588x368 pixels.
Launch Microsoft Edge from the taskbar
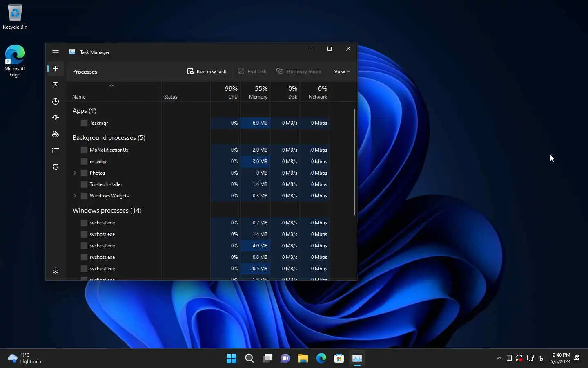click(321, 359)
